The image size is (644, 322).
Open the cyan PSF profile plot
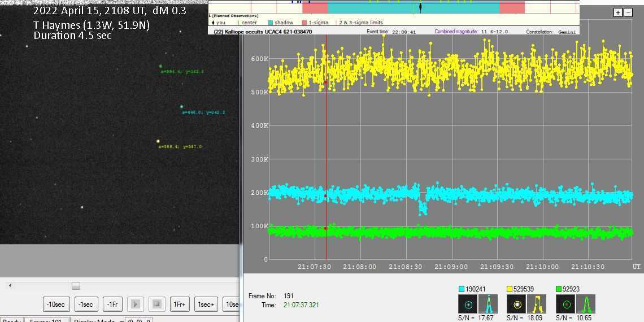(488, 304)
